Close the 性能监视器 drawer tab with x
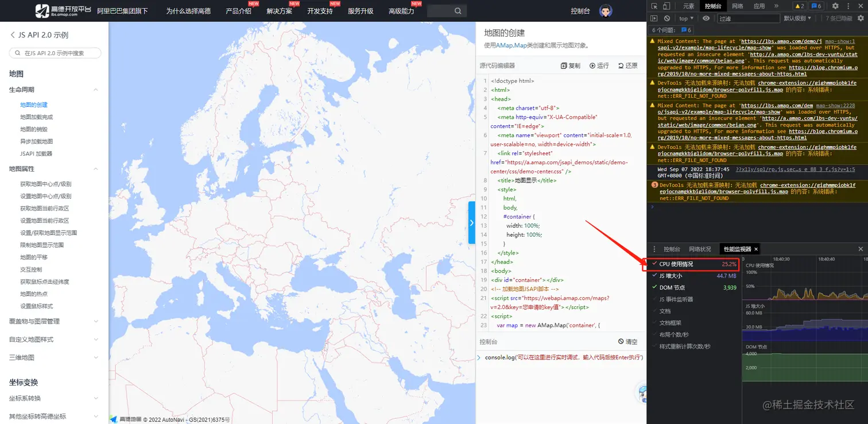The height and width of the screenshot is (424, 868). [x=756, y=249]
